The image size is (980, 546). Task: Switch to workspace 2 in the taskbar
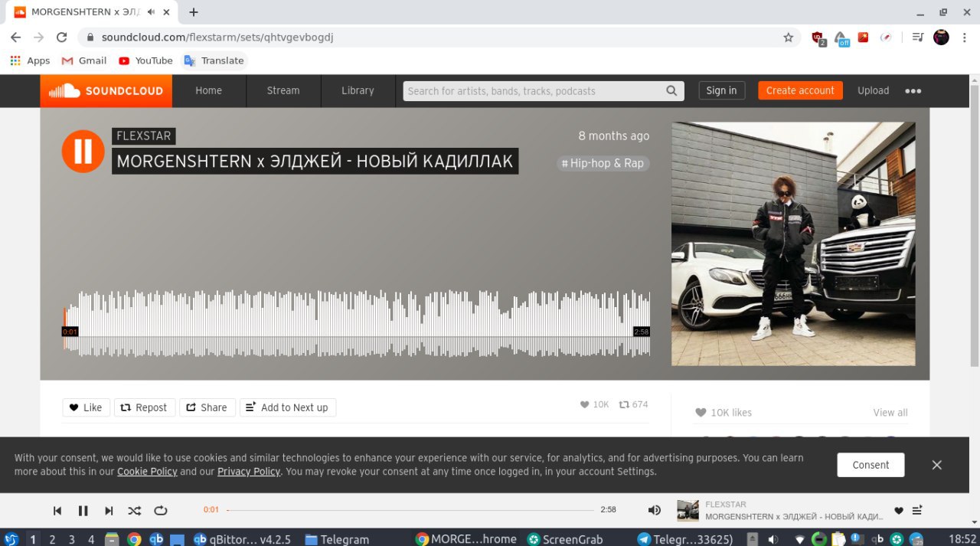click(x=52, y=539)
